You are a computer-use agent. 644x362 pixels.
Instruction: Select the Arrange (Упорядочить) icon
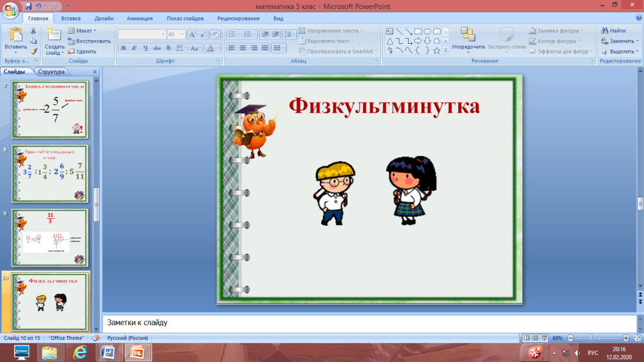(x=468, y=34)
